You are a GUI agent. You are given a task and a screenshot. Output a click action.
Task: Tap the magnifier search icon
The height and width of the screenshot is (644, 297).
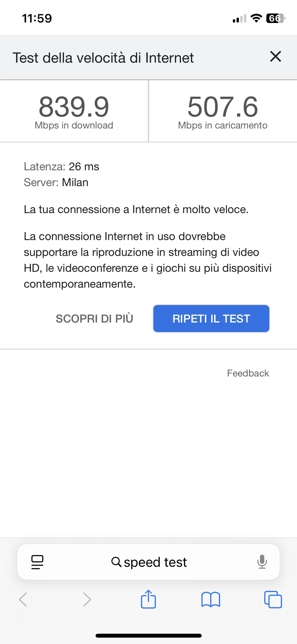pyautogui.click(x=116, y=562)
